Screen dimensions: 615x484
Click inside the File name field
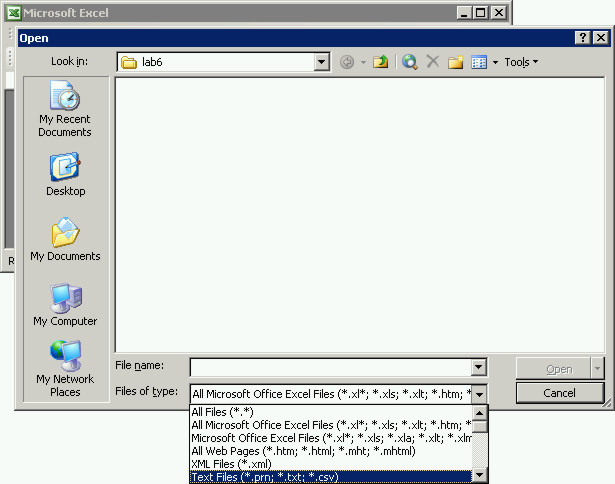coord(330,368)
